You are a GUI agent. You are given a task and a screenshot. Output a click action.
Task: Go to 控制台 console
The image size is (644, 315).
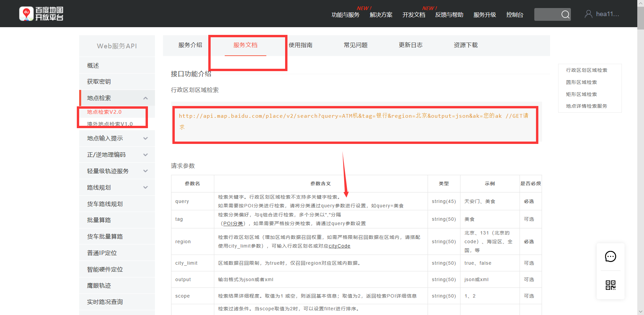pos(515,15)
